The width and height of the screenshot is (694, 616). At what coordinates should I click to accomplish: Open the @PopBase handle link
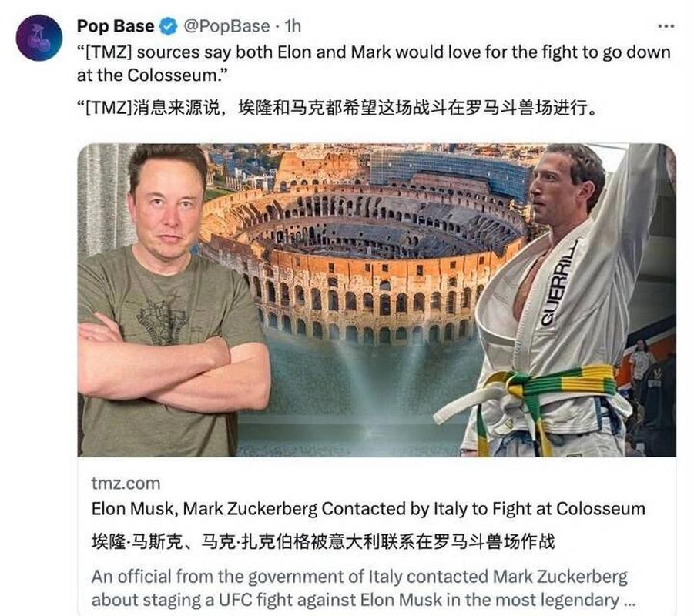tap(226, 26)
